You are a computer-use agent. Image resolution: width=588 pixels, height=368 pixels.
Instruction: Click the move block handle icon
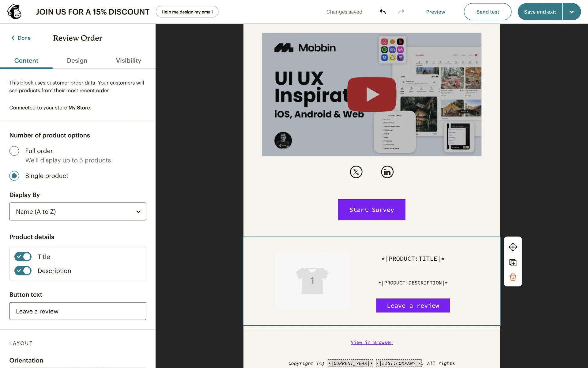tap(513, 247)
